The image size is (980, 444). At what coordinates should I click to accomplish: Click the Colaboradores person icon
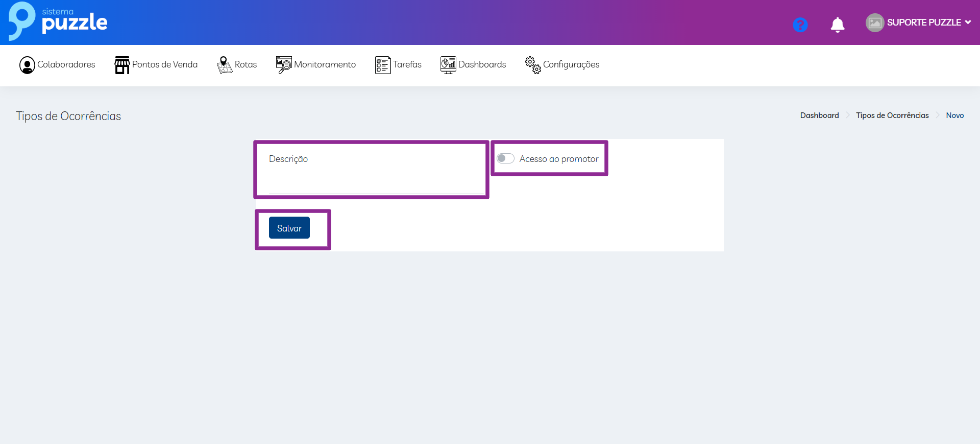[x=27, y=65]
